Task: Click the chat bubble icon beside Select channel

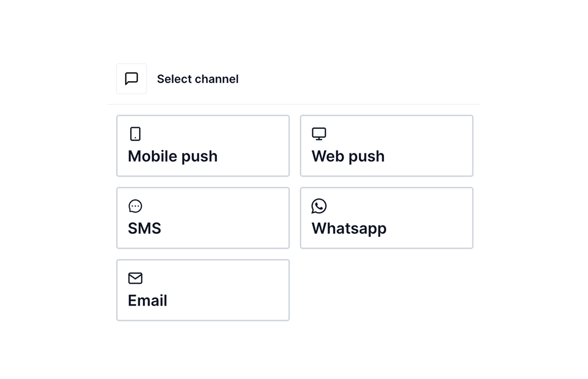Action: click(131, 79)
